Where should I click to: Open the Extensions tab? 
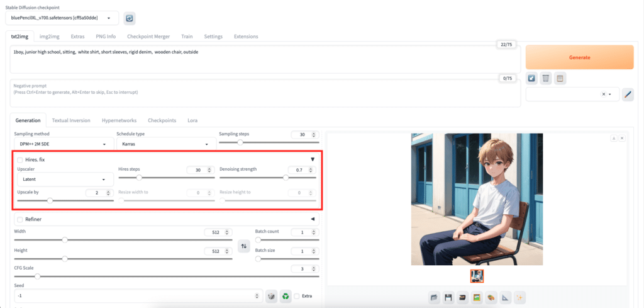pos(246,37)
